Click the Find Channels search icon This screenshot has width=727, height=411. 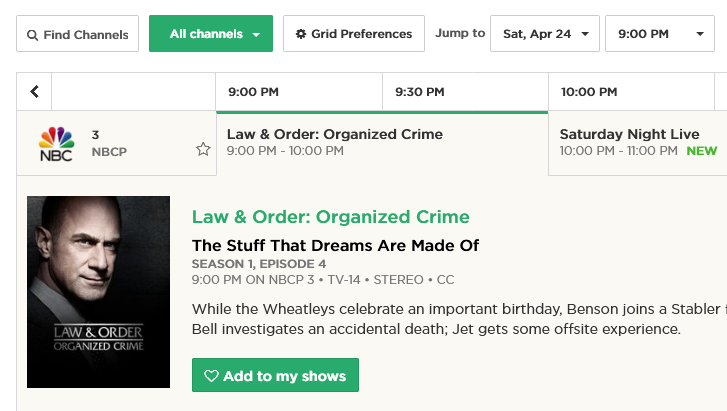click(33, 35)
